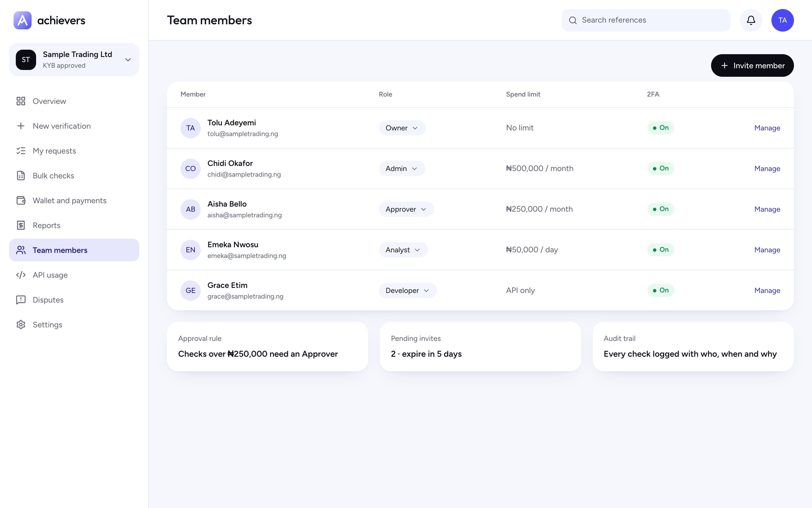Expand the Sample Trading Ltd account switcher

[74, 60]
